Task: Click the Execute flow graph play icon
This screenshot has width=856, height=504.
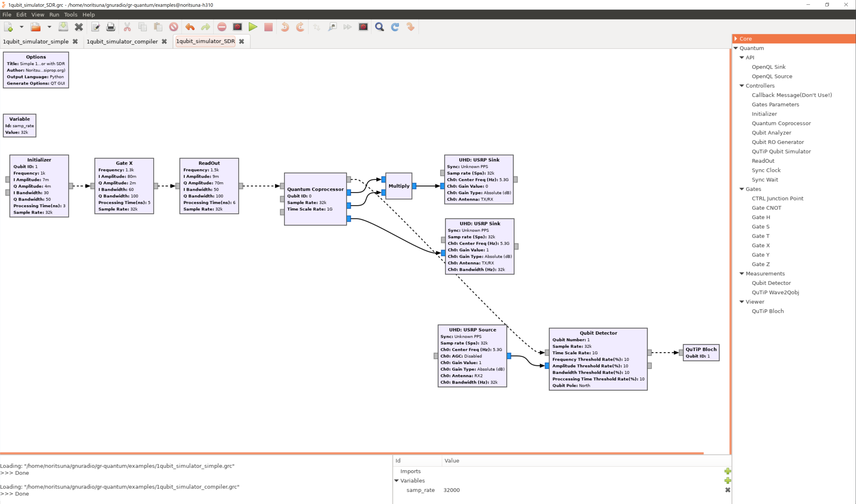Action: (252, 27)
